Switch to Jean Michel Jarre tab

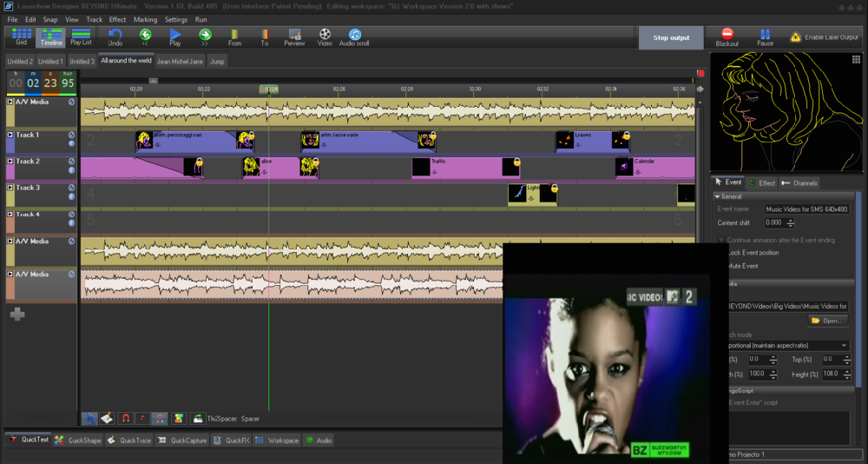click(x=181, y=62)
